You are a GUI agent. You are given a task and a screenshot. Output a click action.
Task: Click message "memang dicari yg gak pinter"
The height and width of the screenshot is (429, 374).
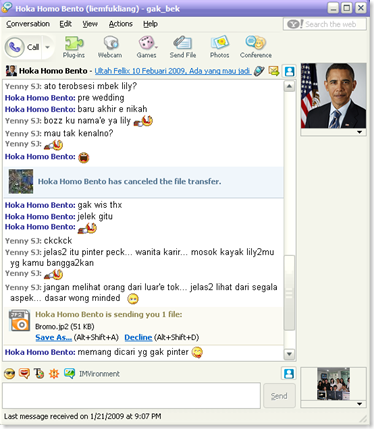pyautogui.click(x=133, y=352)
